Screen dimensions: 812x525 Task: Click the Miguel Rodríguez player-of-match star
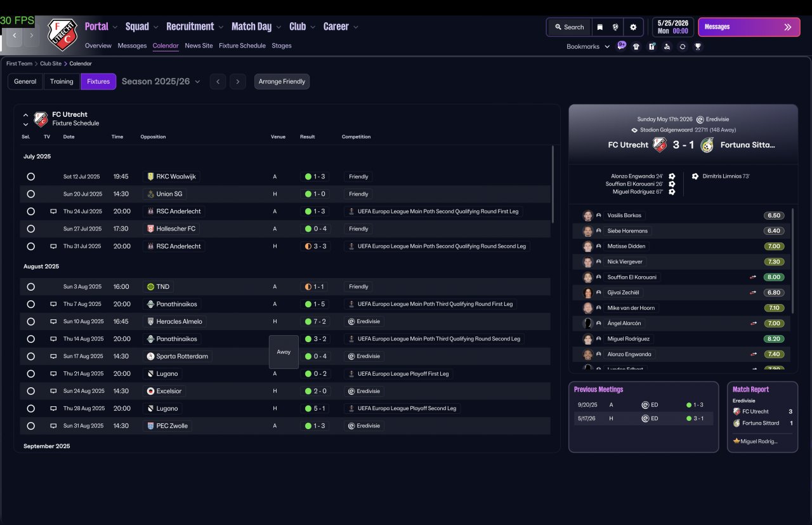click(737, 441)
